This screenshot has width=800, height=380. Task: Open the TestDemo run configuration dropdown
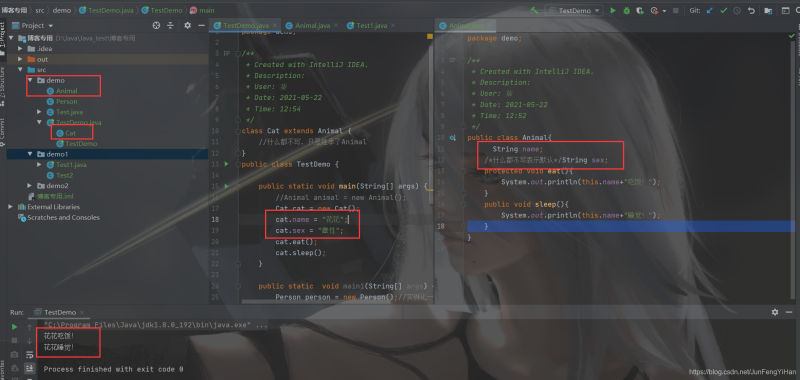pos(574,10)
